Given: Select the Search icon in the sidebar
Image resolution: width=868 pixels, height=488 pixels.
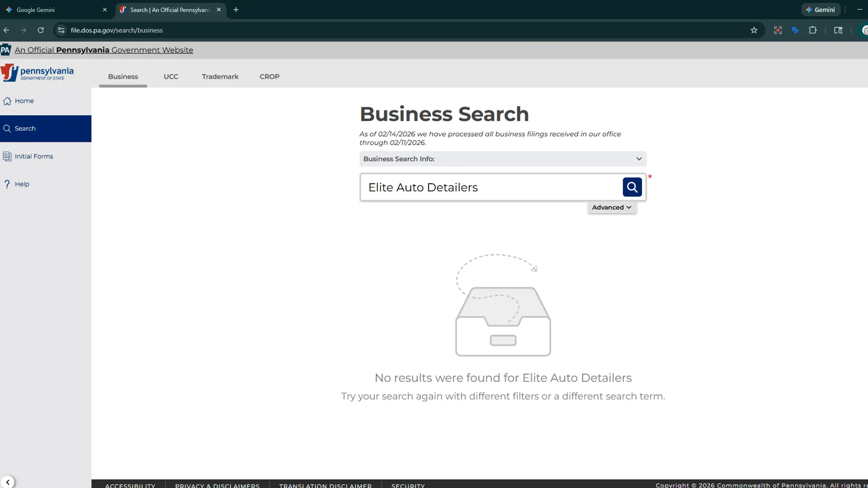Looking at the screenshot, I should pyautogui.click(x=8, y=128).
